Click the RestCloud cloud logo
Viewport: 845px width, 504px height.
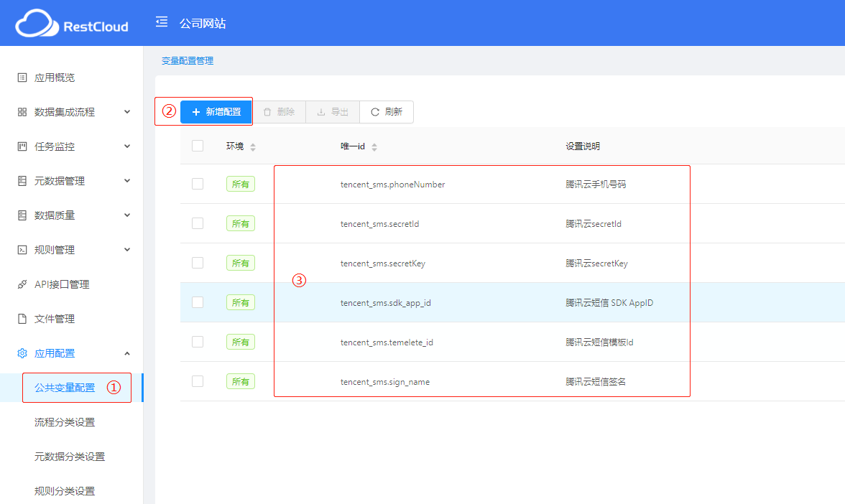(37, 24)
